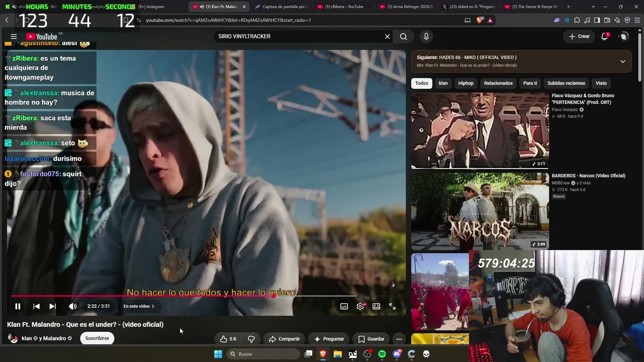Image resolution: width=644 pixels, height=362 pixels.
Task: Expand the 'En este video' chapters
Action: pos(139,306)
